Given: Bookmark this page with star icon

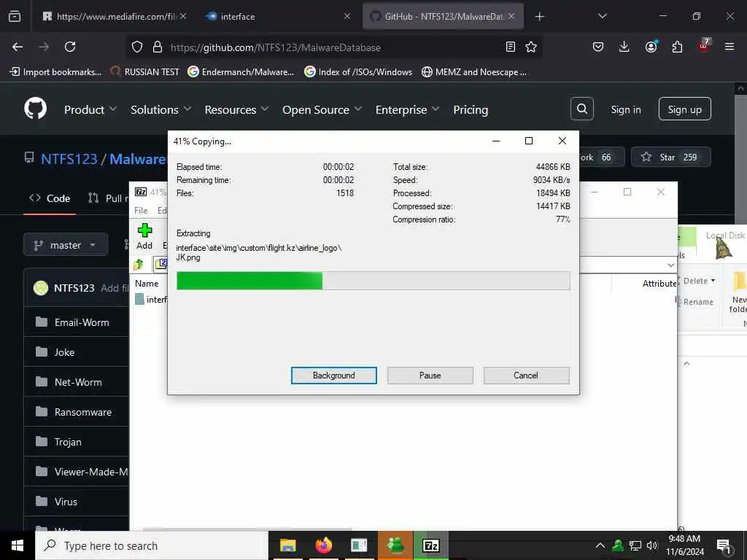Looking at the screenshot, I should [x=531, y=47].
